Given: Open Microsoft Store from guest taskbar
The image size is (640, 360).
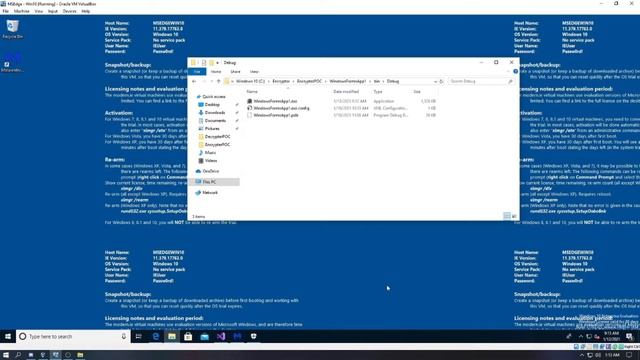Looking at the screenshot, I should pos(188,336).
